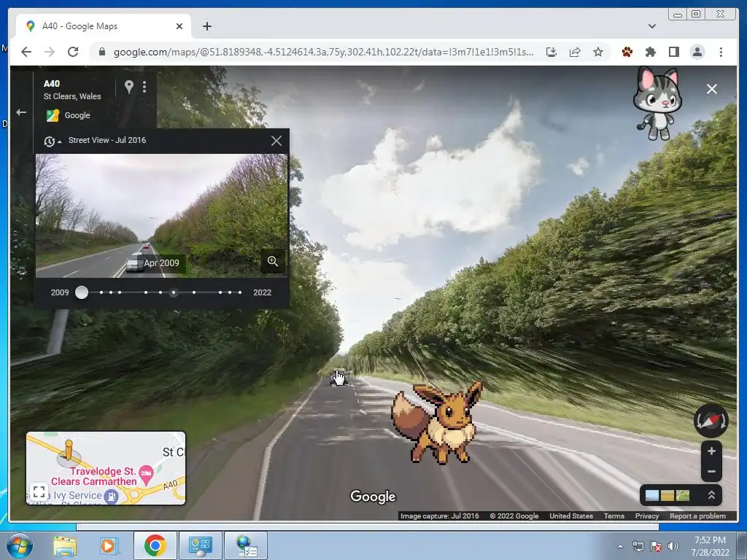Screen dimensions: 747x560
Task: Toggle the Chrome side panel
Action: coord(673,52)
